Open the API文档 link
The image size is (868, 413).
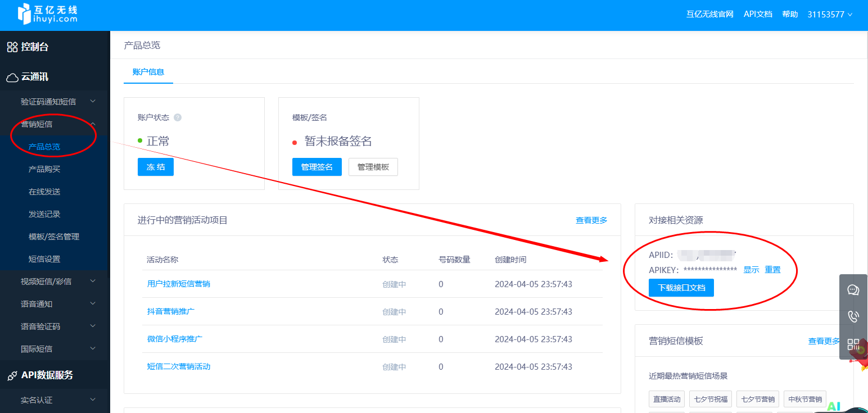pos(758,15)
